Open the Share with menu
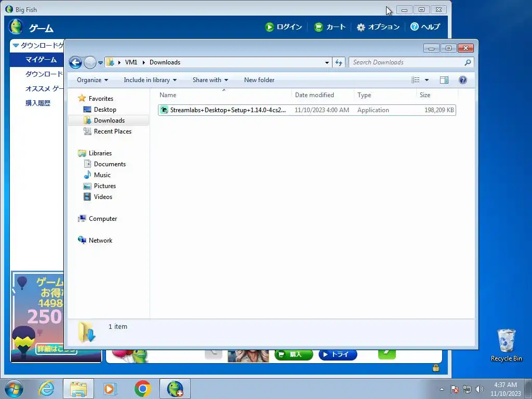Screen dimensions: 532x399 click(210, 80)
